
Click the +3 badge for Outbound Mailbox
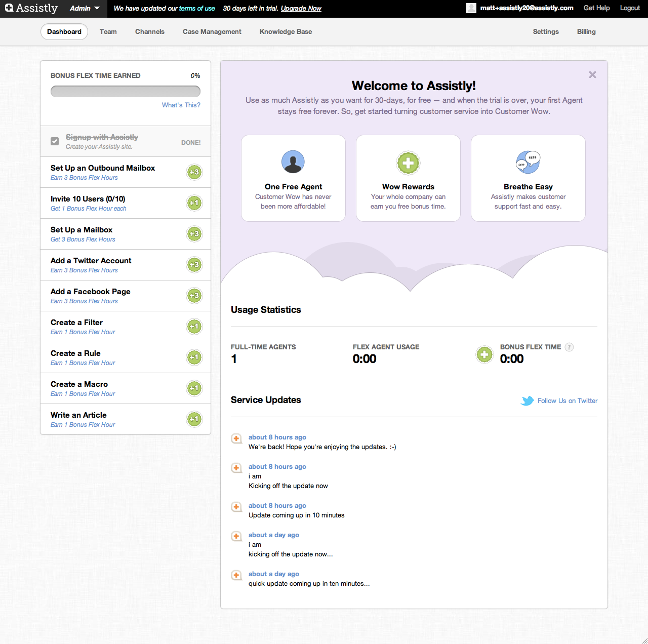pos(194,172)
